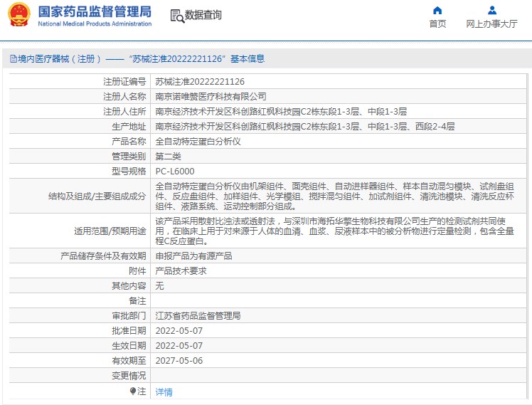Click the 生效日期 value 2022-05-07
The image size is (532, 405).
179,346
